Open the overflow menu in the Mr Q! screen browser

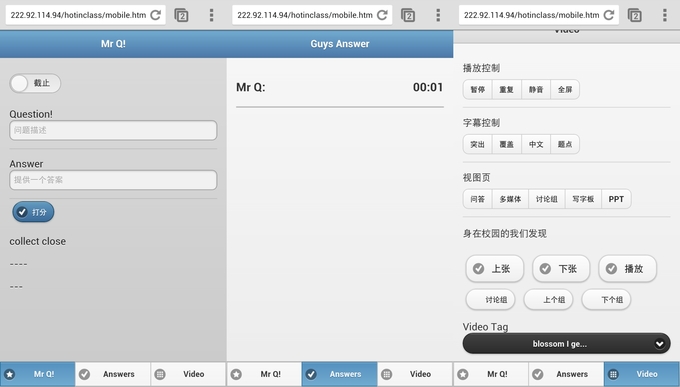pos(211,15)
